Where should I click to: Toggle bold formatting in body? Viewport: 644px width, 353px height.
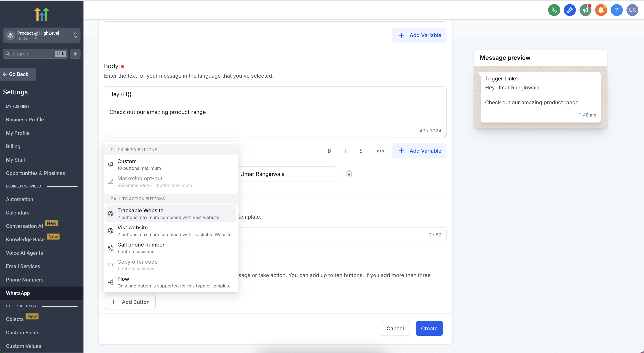[329, 151]
